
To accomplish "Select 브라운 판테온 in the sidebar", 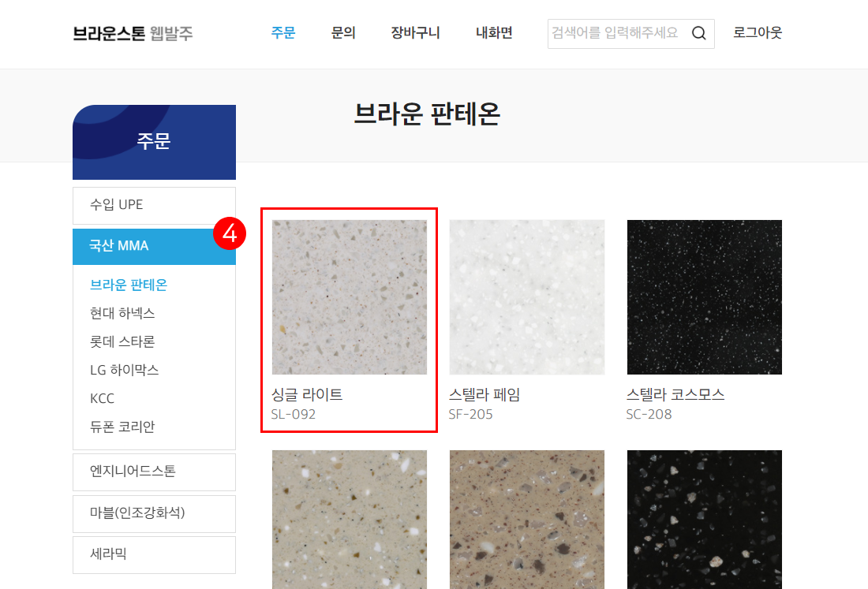I will click(129, 285).
